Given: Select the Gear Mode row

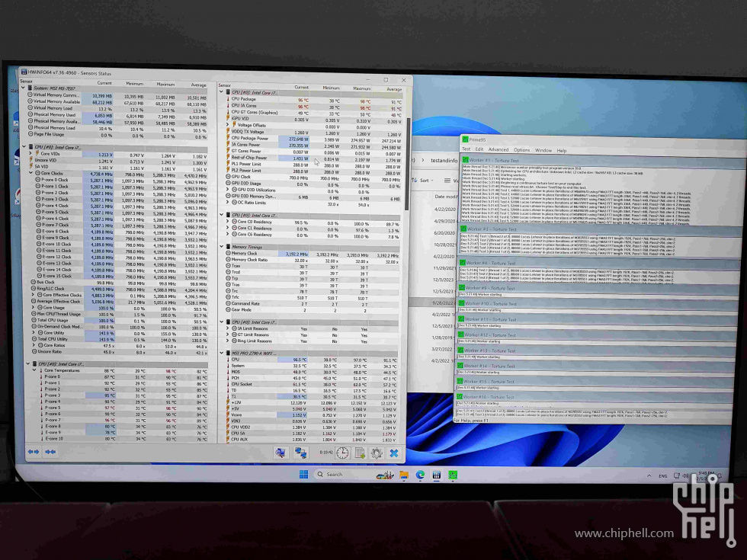Looking at the screenshot, I should (312, 309).
